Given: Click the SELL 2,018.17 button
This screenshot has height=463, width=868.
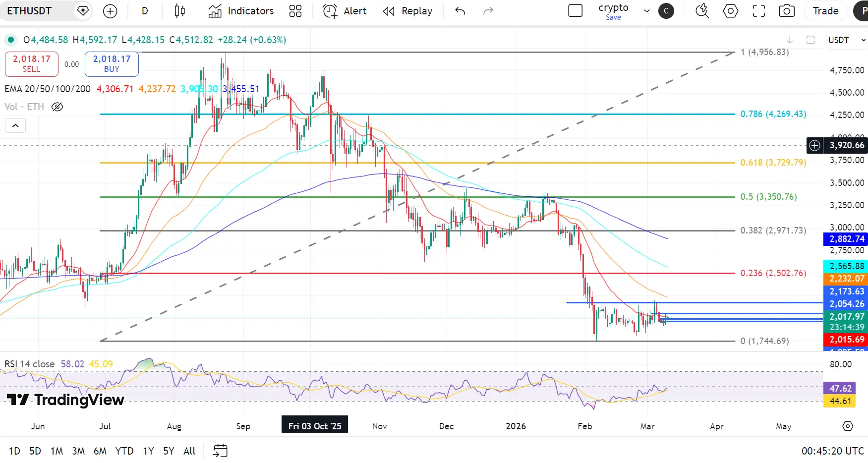Looking at the screenshot, I should tap(32, 64).
